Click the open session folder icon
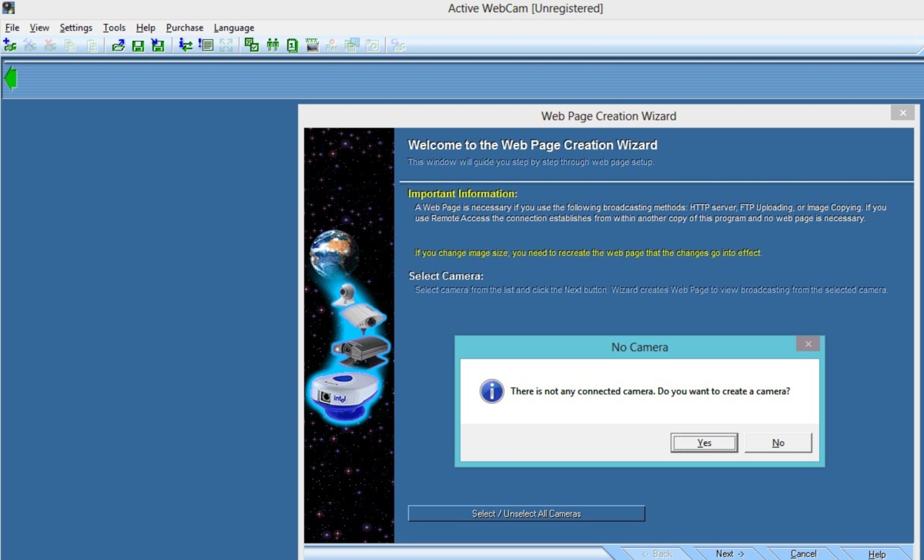 point(118,45)
